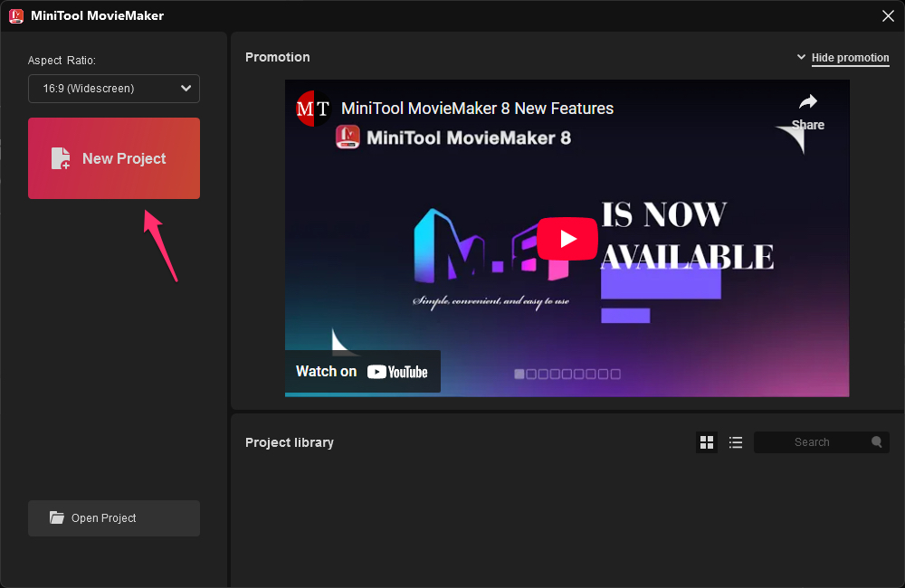Switch project library to list view
Viewport: 905px width, 588px height.
click(736, 442)
